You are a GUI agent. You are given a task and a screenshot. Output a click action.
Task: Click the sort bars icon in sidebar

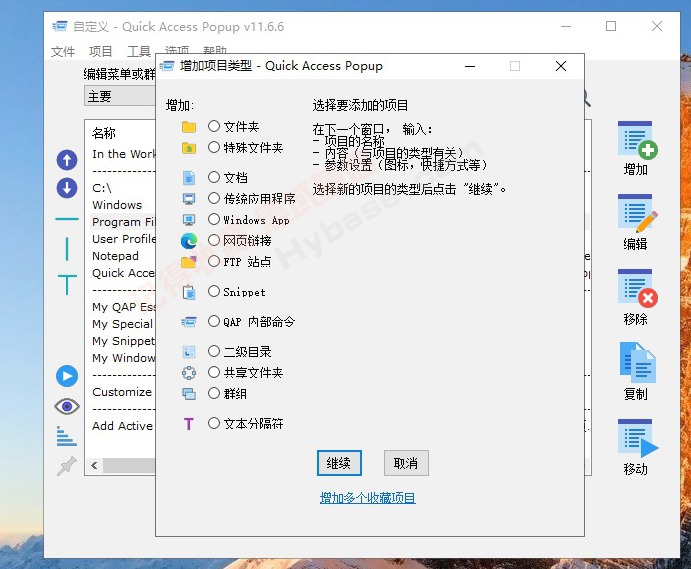tap(67, 436)
